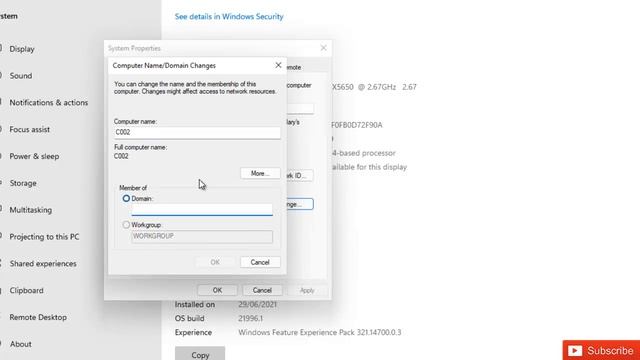Click the Full computer name value C002
The width and height of the screenshot is (640, 360).
(121, 156)
